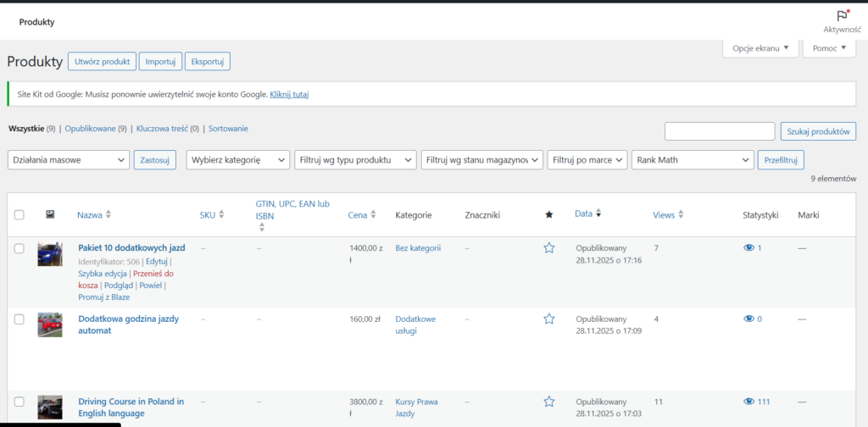This screenshot has width=868, height=427.
Task: Click the eye statistics icon for Pakiet 10
Action: [x=748, y=247]
